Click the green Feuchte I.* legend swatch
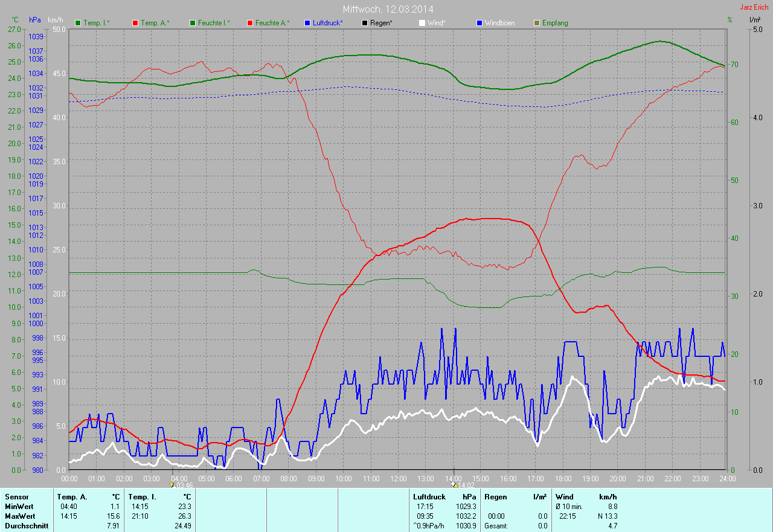773x532 pixels. 193,23
